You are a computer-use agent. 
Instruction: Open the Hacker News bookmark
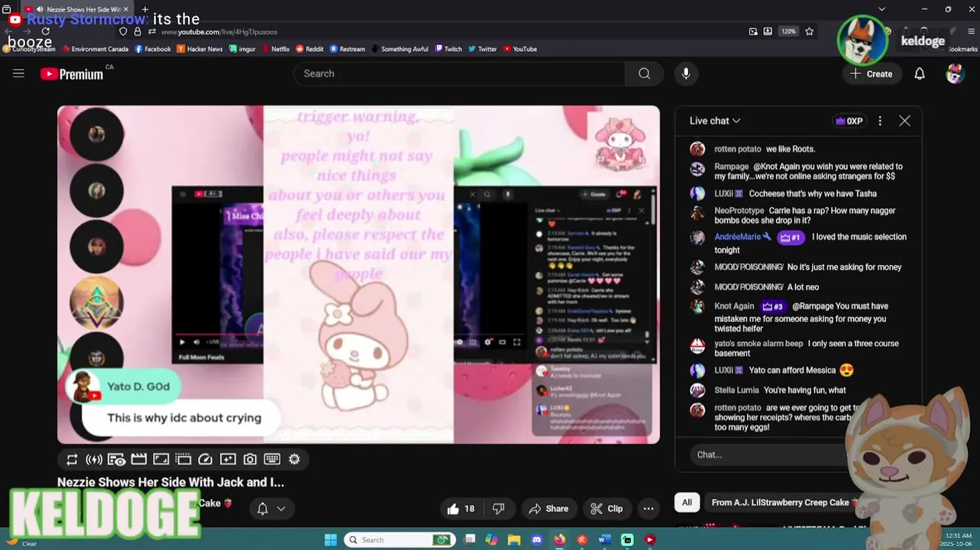199,49
